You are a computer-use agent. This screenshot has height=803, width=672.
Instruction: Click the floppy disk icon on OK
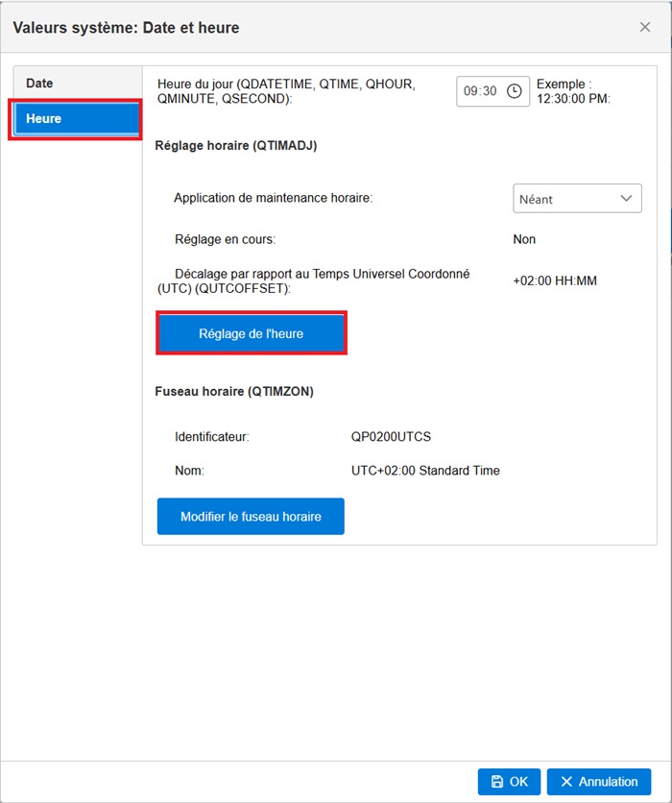[x=496, y=782]
